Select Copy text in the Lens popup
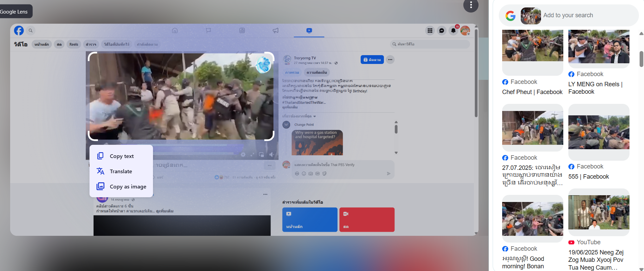Image resolution: width=644 pixels, height=271 pixels. (x=121, y=156)
